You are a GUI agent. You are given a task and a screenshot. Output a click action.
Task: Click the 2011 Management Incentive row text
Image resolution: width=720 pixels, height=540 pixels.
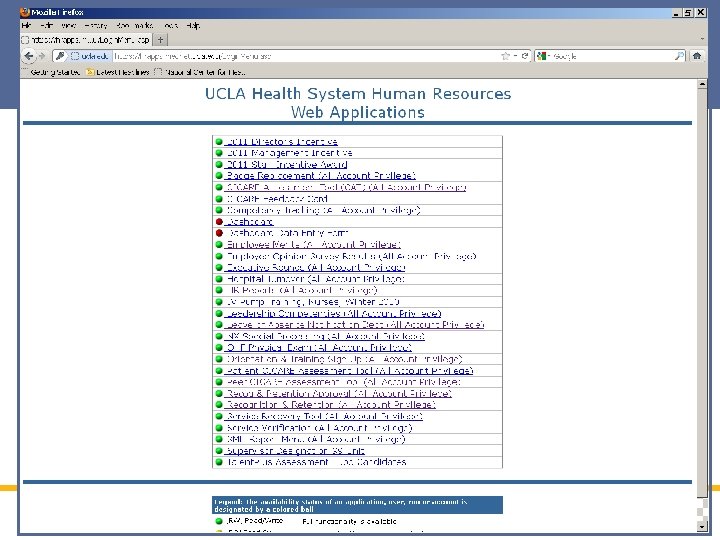point(290,153)
